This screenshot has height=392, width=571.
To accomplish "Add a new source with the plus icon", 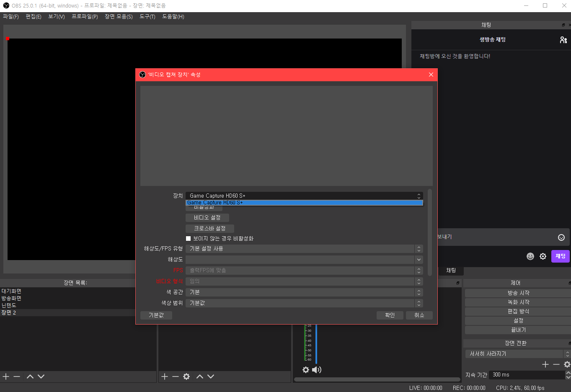I will [165, 377].
